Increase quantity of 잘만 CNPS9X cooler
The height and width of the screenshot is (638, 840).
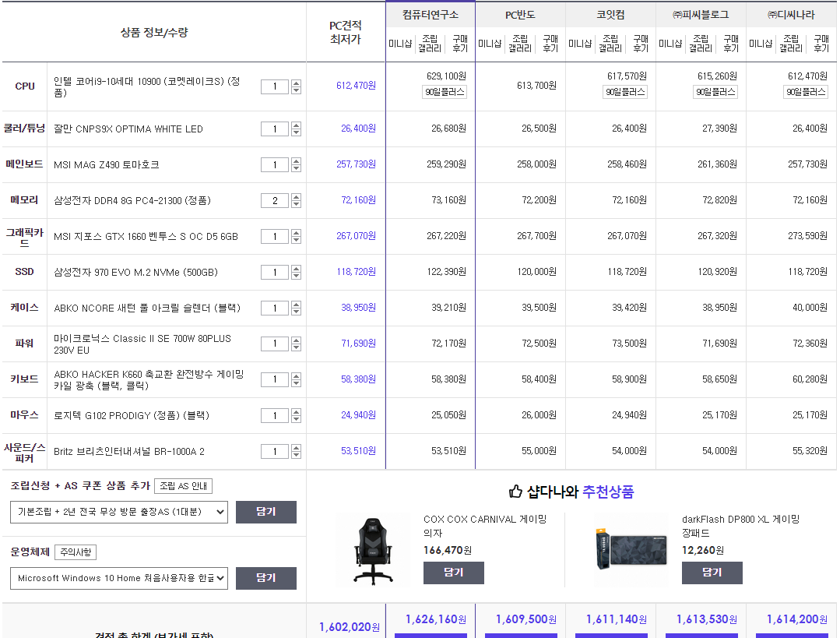pos(297,125)
